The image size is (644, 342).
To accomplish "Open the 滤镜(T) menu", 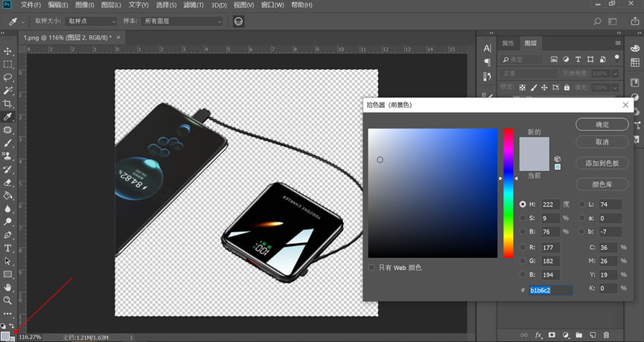I will click(193, 5).
